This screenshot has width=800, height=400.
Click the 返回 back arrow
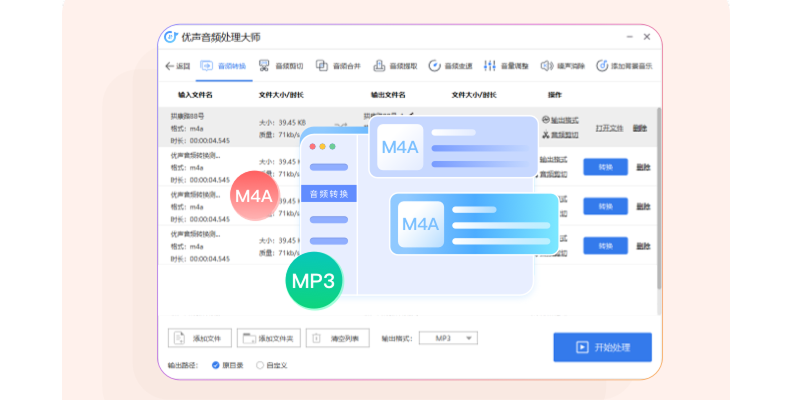[x=176, y=66]
